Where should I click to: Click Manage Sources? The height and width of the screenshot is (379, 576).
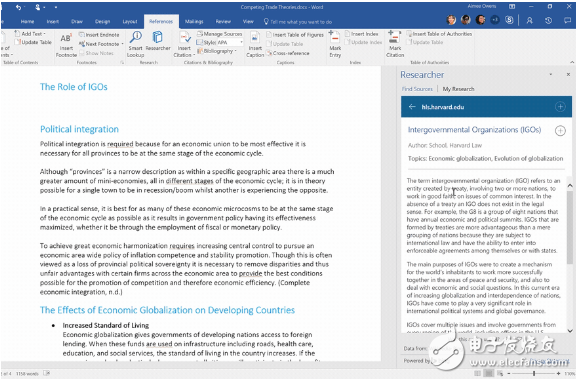click(x=219, y=34)
